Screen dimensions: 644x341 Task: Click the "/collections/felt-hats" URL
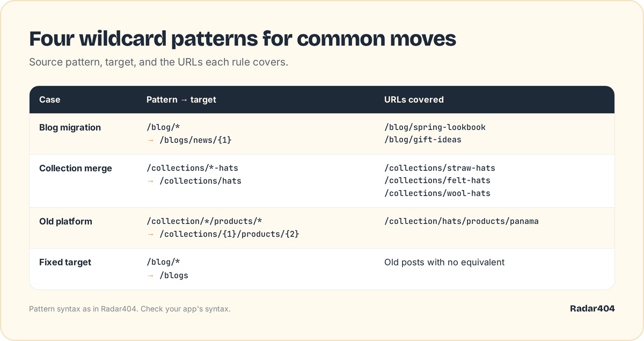pyautogui.click(x=437, y=180)
